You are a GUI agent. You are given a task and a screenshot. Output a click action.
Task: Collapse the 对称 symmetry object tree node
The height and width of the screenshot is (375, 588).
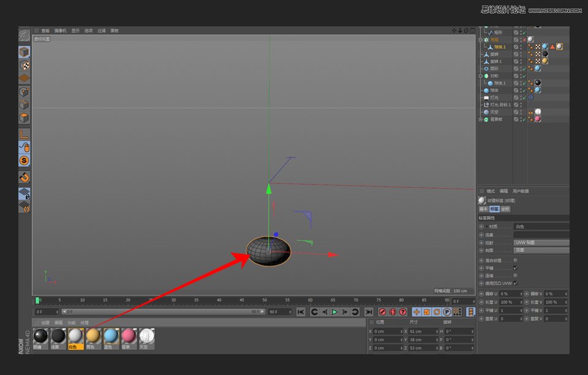click(481, 76)
